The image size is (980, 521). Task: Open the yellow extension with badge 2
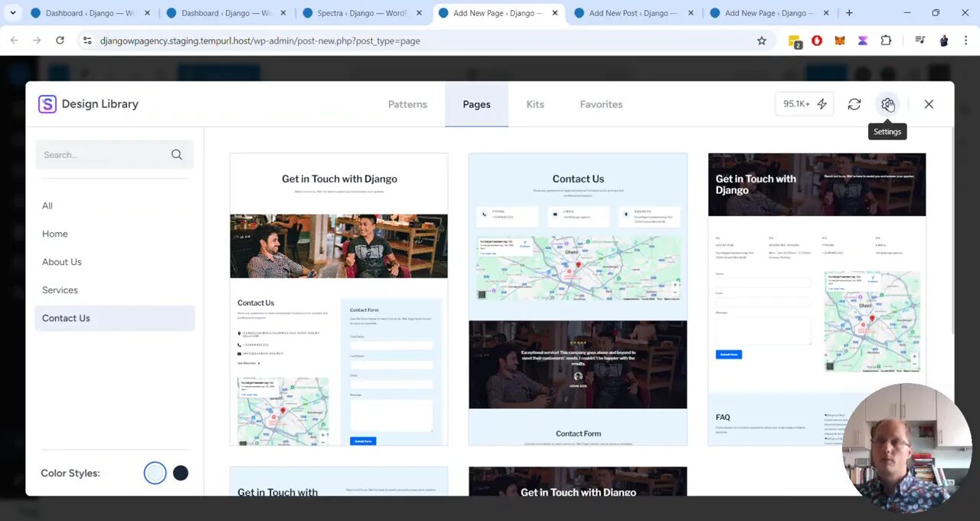[x=795, y=41]
